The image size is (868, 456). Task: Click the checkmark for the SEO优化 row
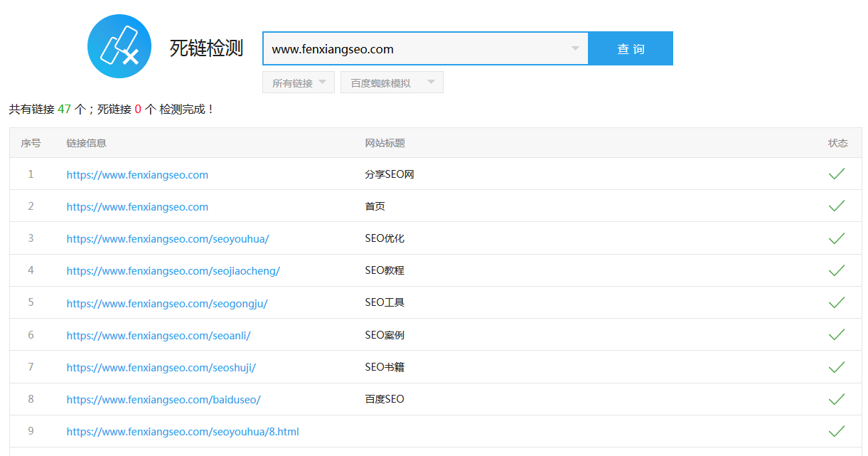pyautogui.click(x=837, y=238)
